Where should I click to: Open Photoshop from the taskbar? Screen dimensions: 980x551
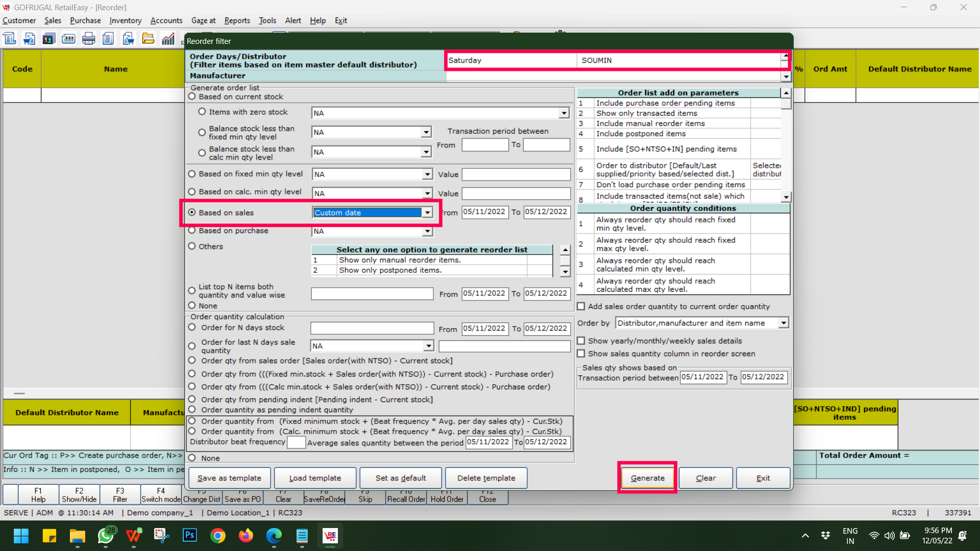pyautogui.click(x=190, y=536)
